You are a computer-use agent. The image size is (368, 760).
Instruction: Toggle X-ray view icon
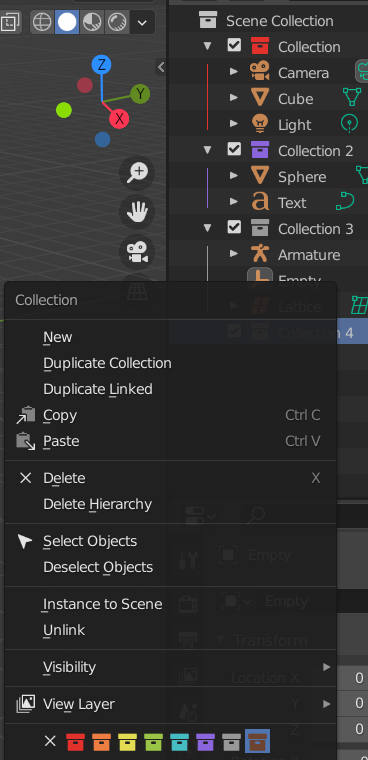coord(9,22)
